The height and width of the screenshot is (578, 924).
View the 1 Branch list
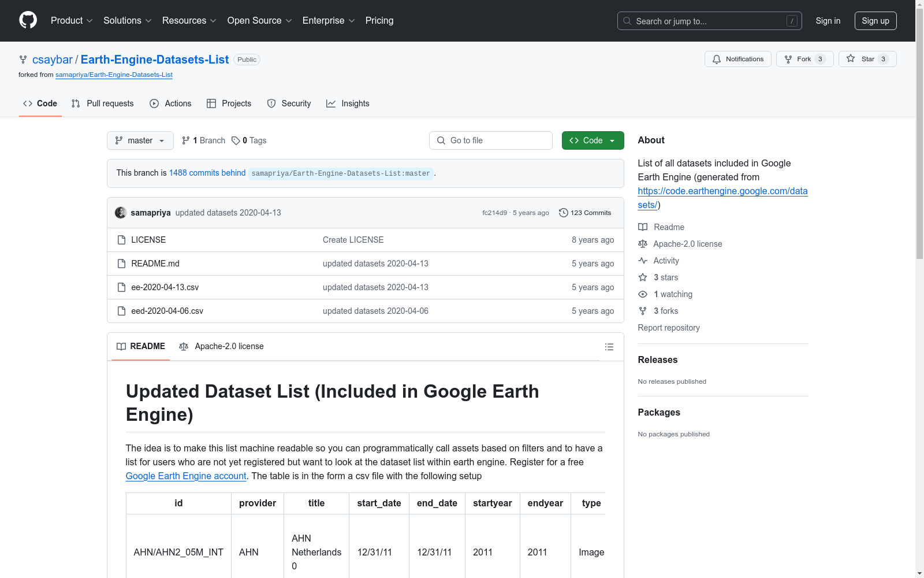(203, 140)
